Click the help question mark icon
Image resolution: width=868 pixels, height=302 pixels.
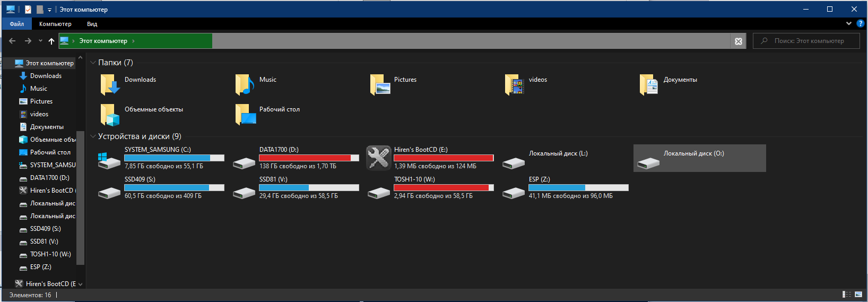[861, 24]
